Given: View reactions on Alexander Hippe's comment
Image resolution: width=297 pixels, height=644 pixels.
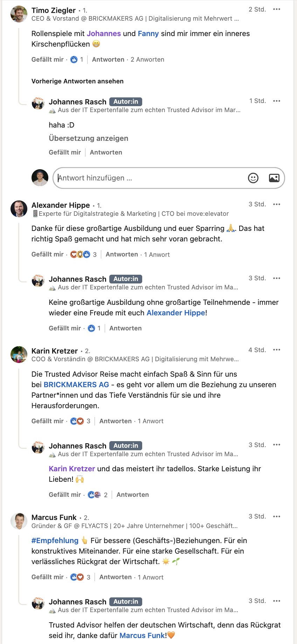Looking at the screenshot, I should (x=83, y=254).
